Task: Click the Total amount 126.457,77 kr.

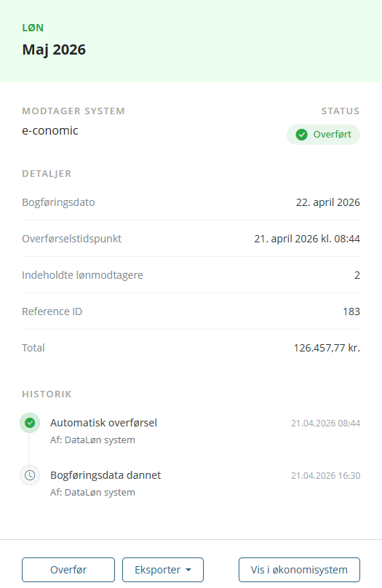Action: click(327, 348)
